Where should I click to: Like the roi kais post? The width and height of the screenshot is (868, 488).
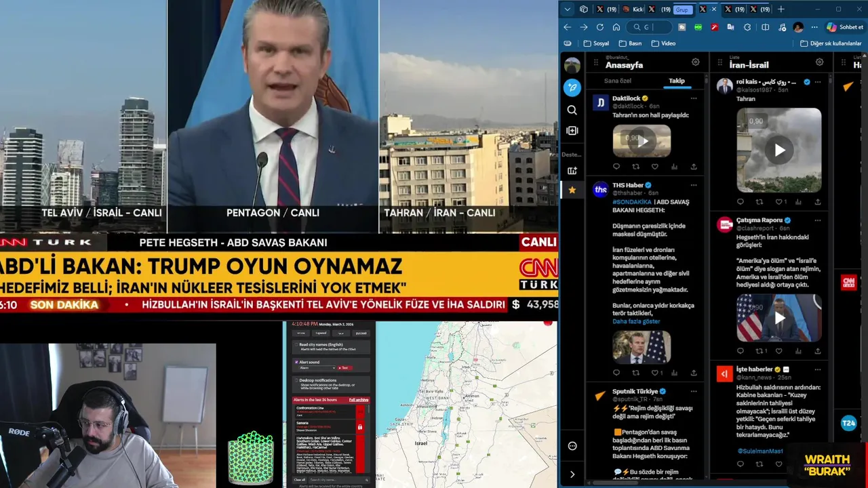pyautogui.click(x=778, y=201)
